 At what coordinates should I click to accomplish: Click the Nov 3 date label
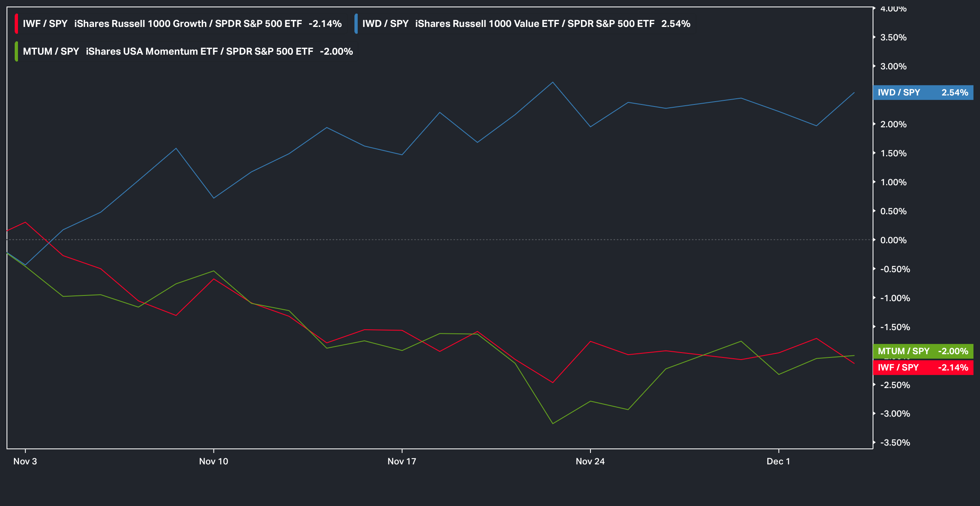pos(25,462)
